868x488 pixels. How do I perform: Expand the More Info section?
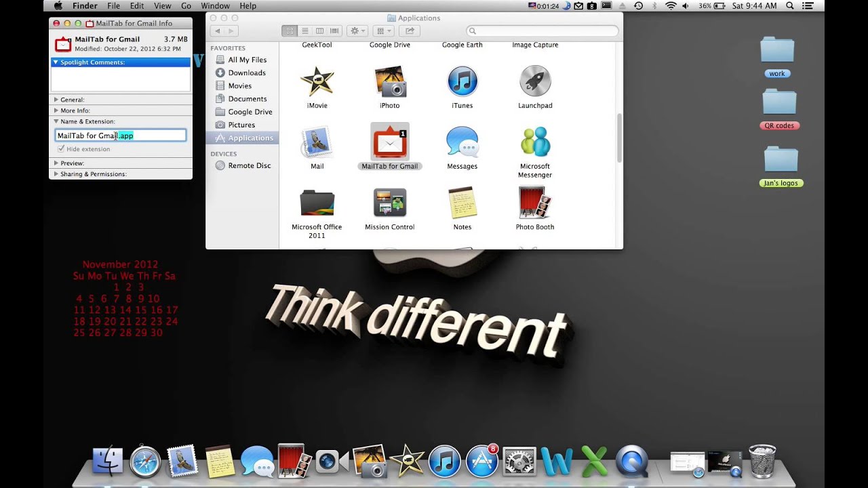pos(56,110)
